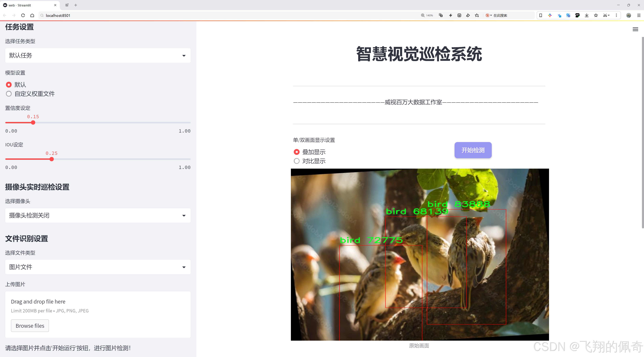This screenshot has width=644, height=357.
Task: Click the mobile device view icon
Action: click(541, 15)
